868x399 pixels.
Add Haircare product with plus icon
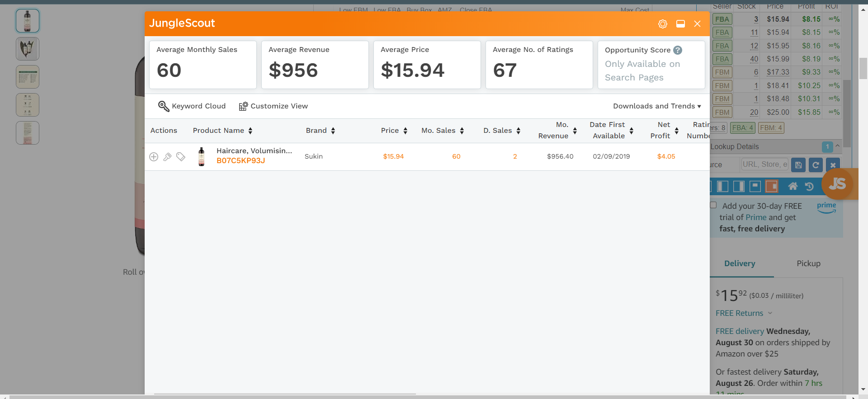154,157
